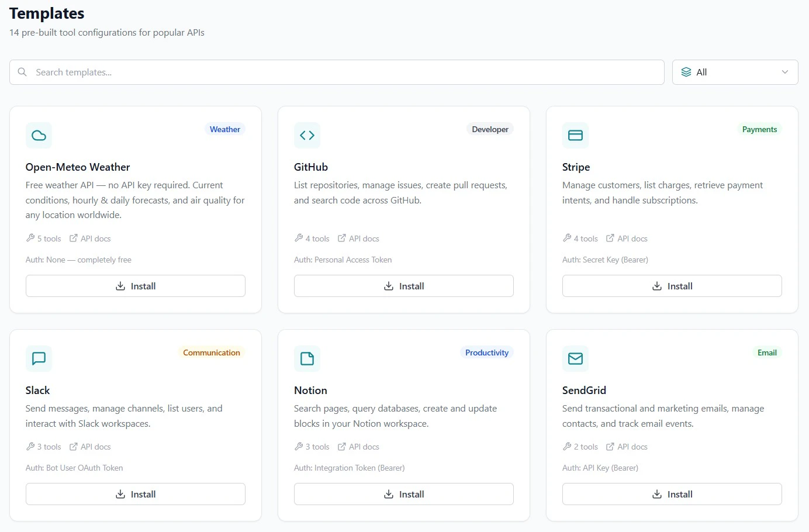This screenshot has width=809, height=532.
Task: Click 'Auth: API Key (Bearer)' text
Action: pyautogui.click(x=600, y=468)
